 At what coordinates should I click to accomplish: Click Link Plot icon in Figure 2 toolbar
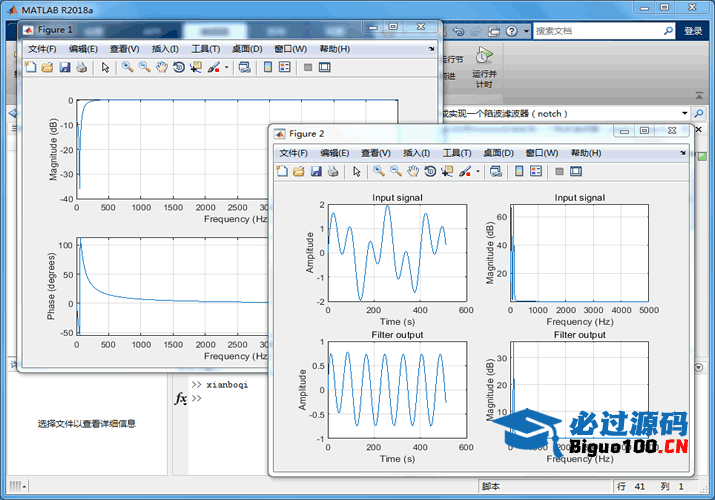(x=496, y=171)
